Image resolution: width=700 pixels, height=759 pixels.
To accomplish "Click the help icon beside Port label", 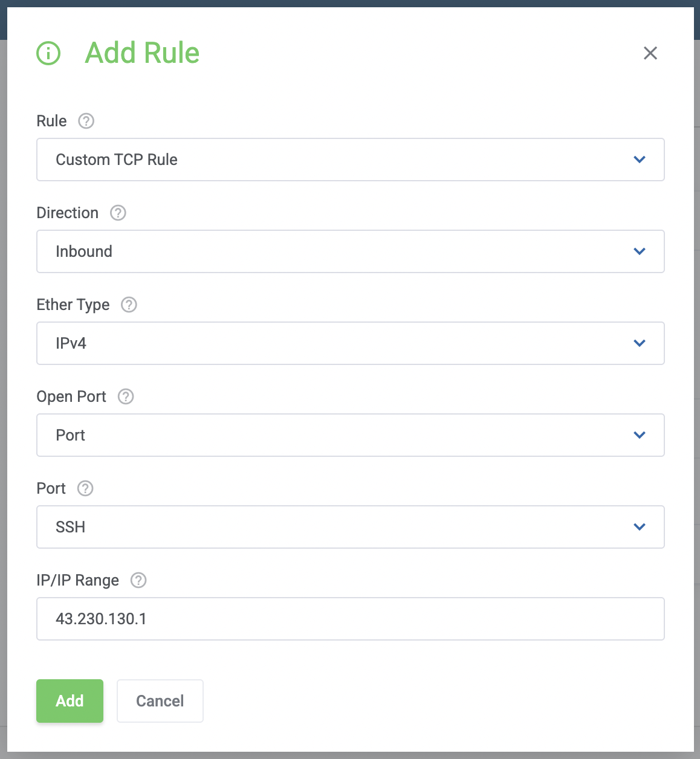I will [x=85, y=488].
